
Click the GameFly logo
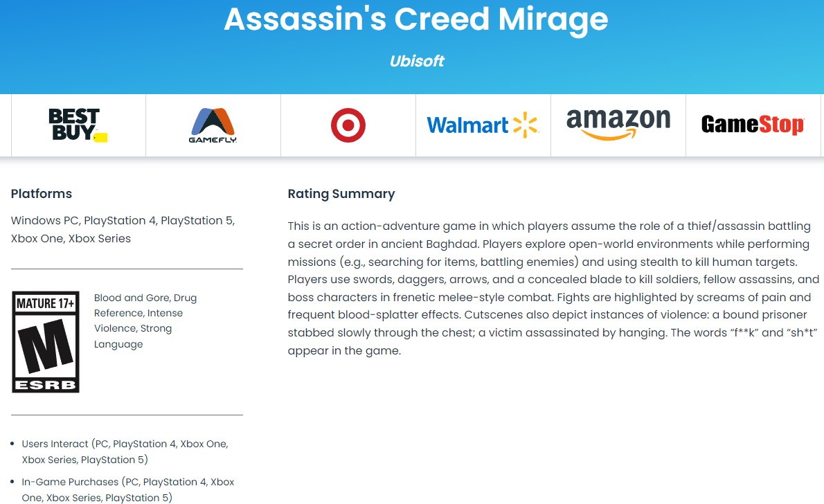[213, 125]
